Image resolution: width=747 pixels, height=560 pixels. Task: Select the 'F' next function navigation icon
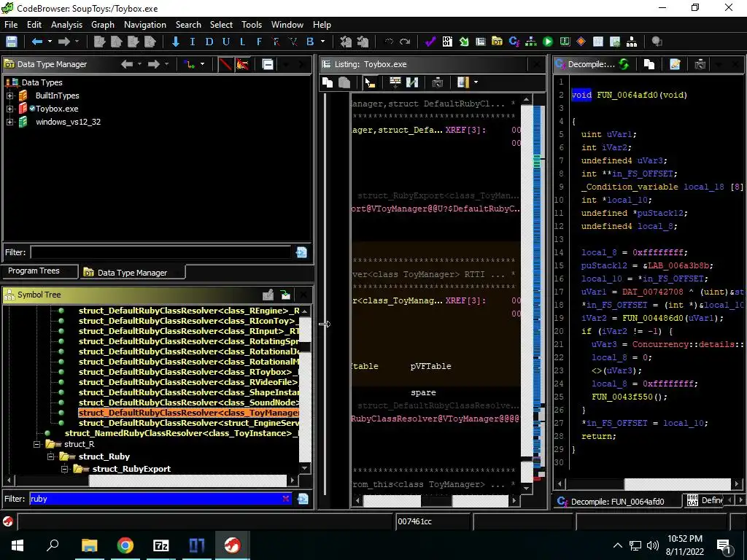click(x=259, y=42)
